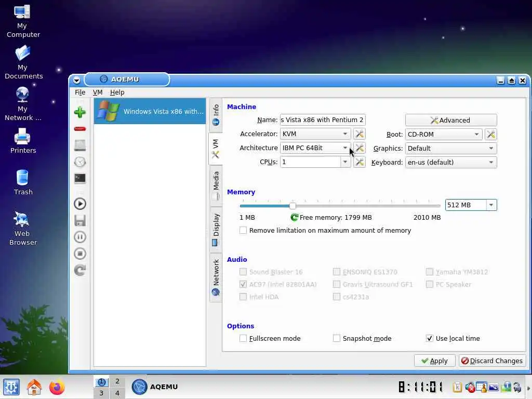Click Discard Changes button
Viewport: 532px width, 399px height.
pyautogui.click(x=493, y=361)
